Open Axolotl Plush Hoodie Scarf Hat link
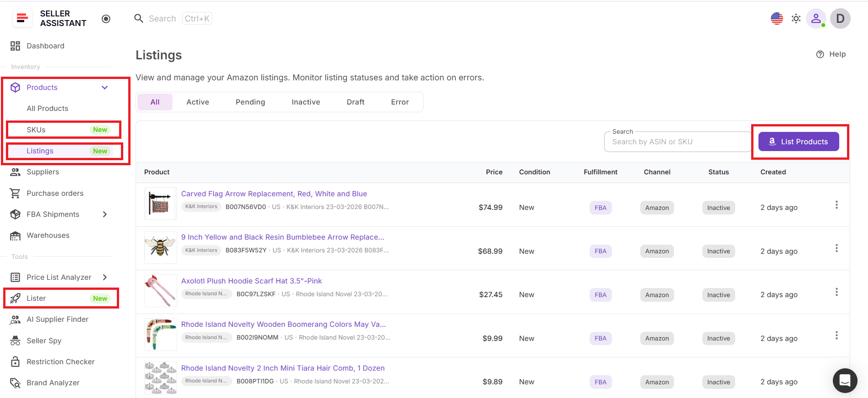 [x=251, y=281]
